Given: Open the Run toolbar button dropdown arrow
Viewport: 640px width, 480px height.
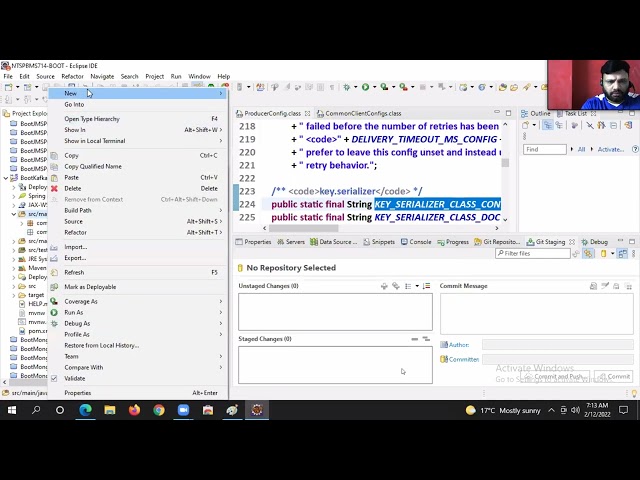Looking at the screenshot, I should click(x=374, y=87).
